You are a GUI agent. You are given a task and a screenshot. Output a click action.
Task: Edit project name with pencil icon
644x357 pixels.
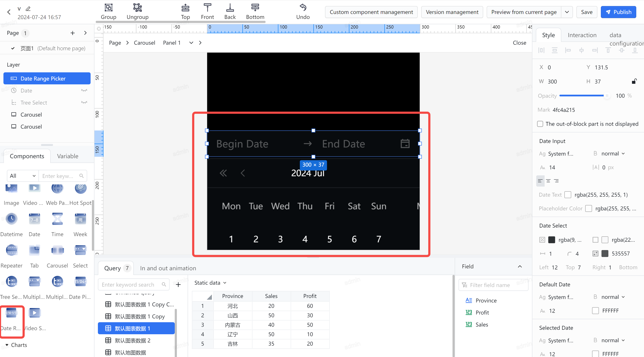(28, 9)
